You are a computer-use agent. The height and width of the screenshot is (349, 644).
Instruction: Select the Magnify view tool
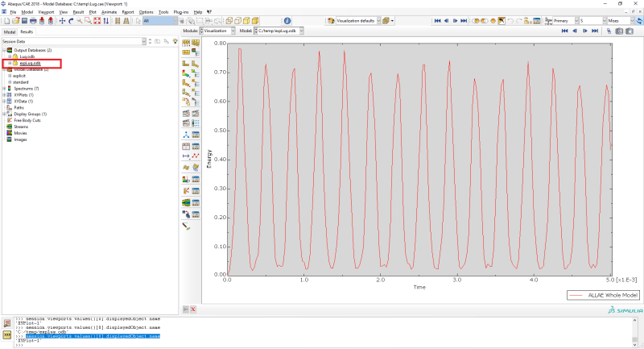coord(79,21)
